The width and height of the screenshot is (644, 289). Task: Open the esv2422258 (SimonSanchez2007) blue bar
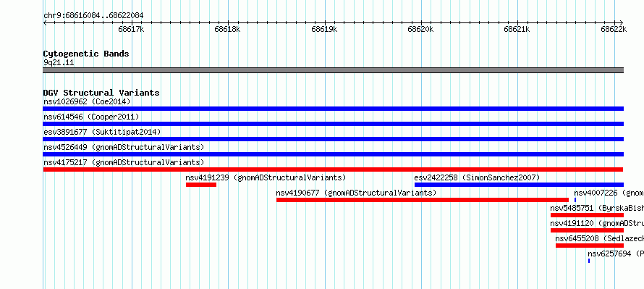[519, 185]
